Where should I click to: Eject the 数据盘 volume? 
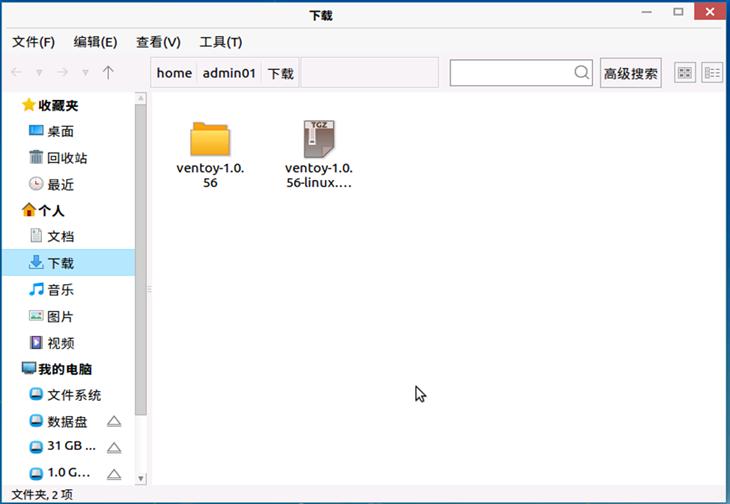point(114,421)
